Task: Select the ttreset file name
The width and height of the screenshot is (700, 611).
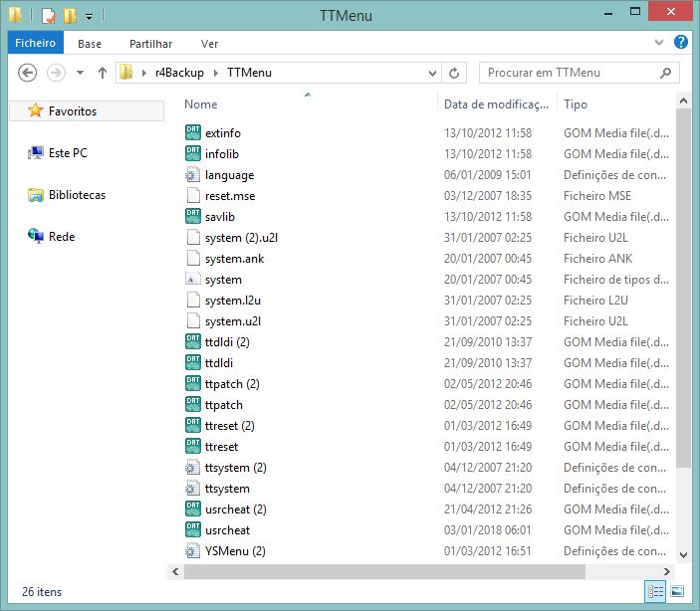Action: 221,447
